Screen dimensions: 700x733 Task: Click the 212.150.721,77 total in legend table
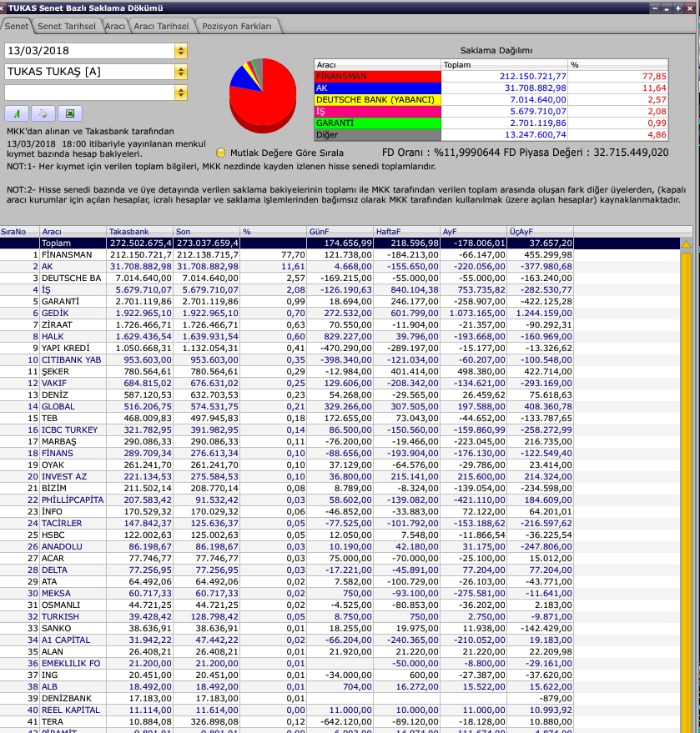533,76
